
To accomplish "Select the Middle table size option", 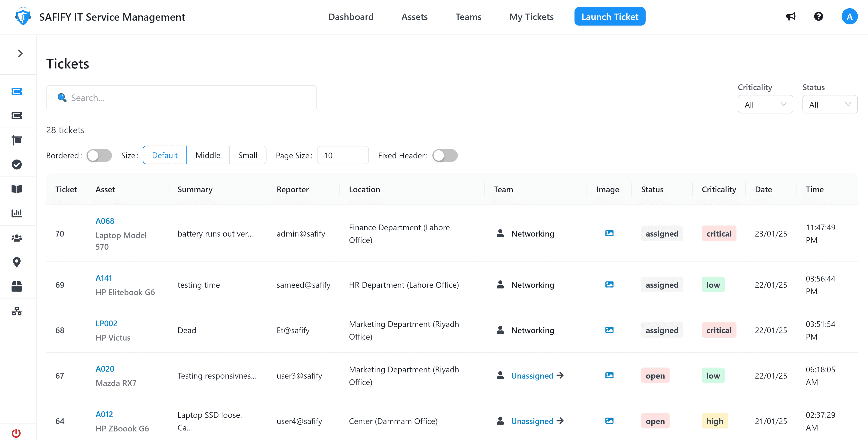I will (x=208, y=155).
